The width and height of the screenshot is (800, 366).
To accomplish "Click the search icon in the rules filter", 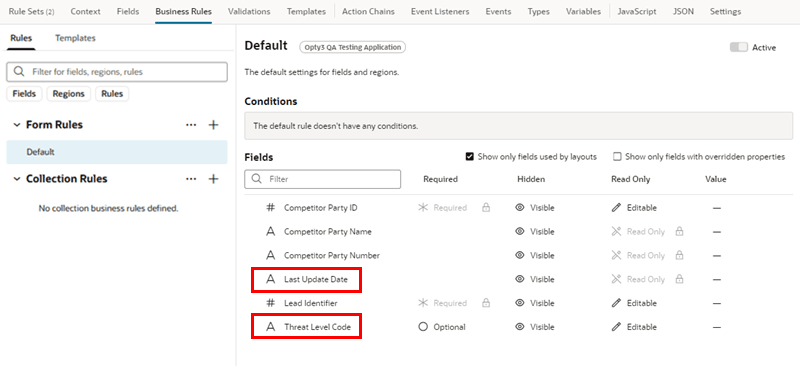I will [x=19, y=72].
